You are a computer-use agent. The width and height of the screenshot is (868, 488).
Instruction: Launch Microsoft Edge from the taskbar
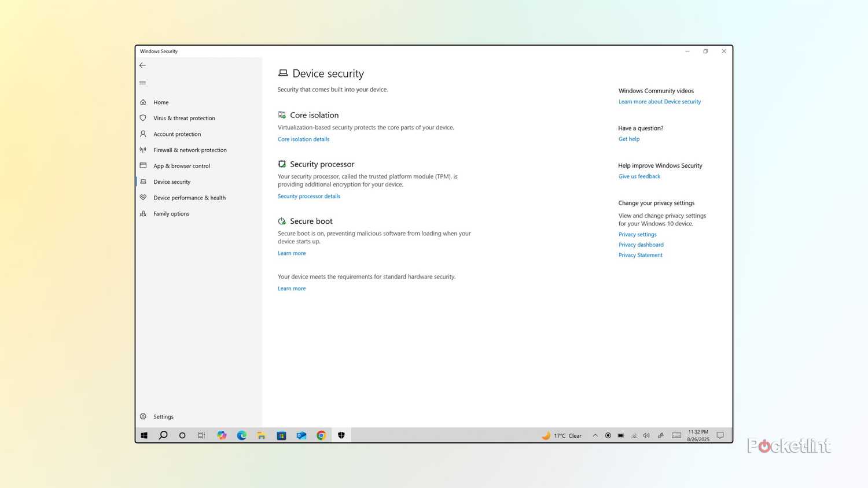(241, 435)
